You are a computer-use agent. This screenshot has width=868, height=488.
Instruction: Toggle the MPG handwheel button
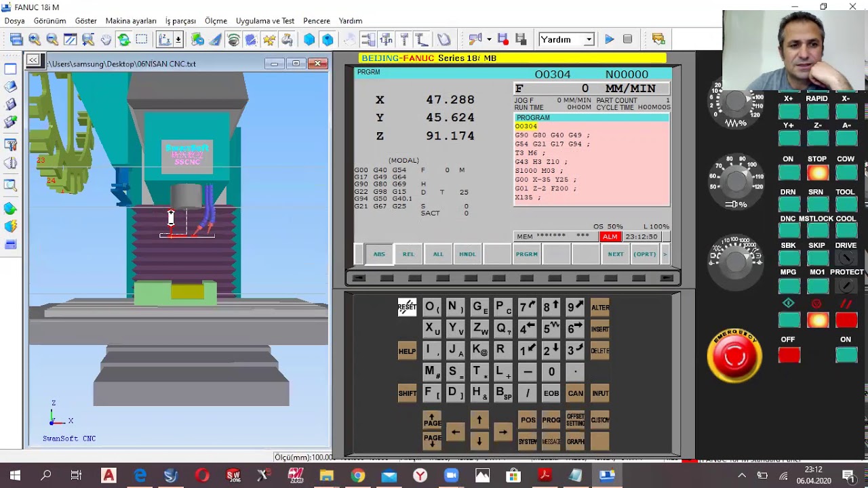[x=789, y=285]
